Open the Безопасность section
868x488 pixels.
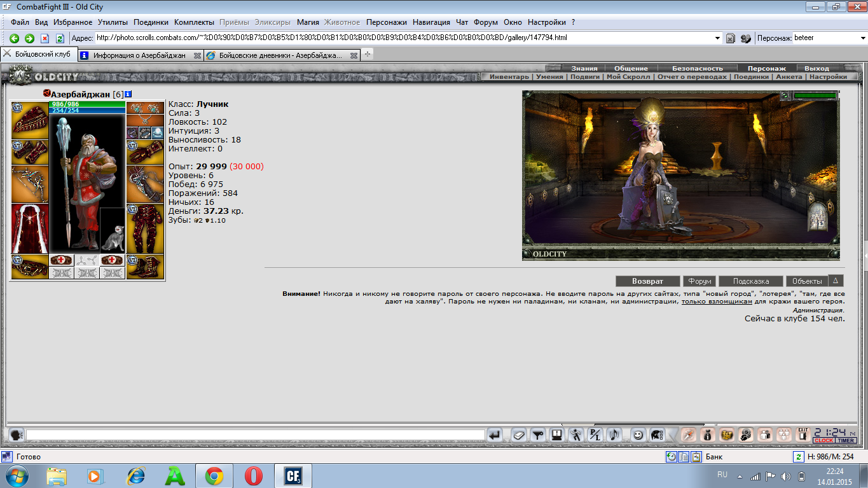point(698,68)
